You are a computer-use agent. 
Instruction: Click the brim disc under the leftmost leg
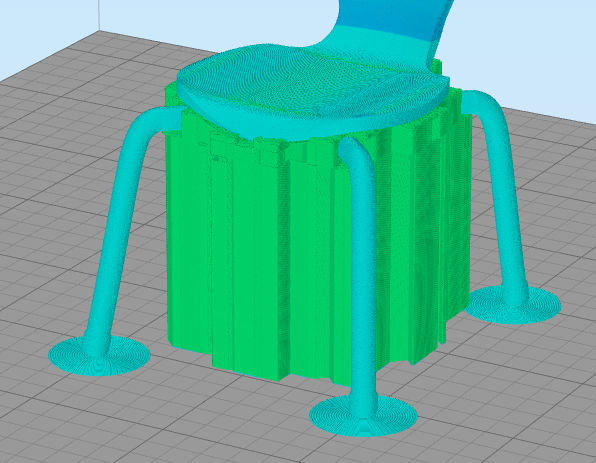tap(99, 356)
